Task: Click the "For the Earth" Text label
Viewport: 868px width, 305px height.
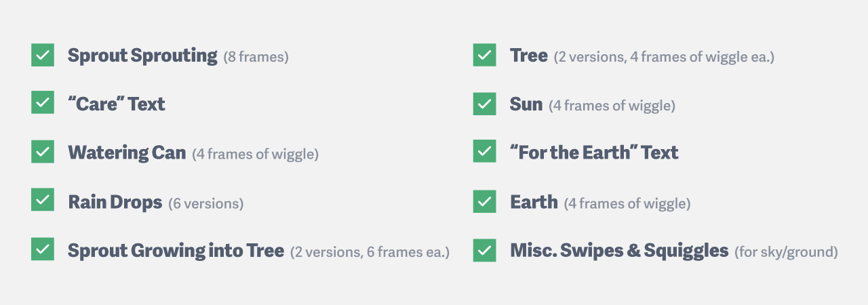Action: click(x=594, y=153)
